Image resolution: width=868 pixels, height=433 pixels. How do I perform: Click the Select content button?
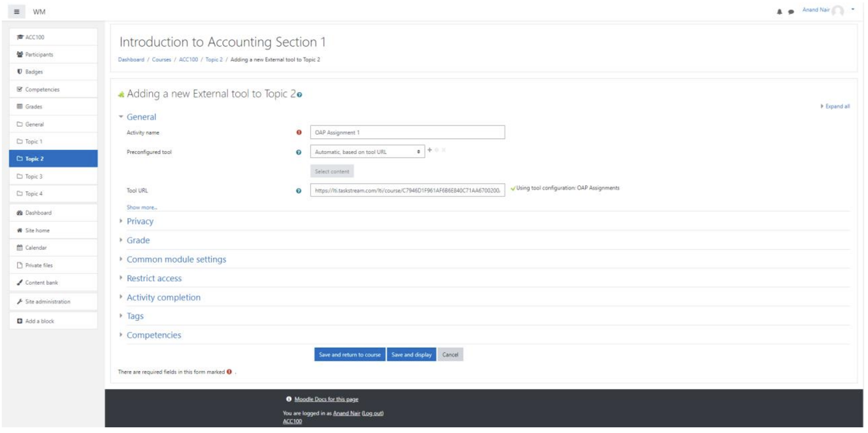[332, 171]
